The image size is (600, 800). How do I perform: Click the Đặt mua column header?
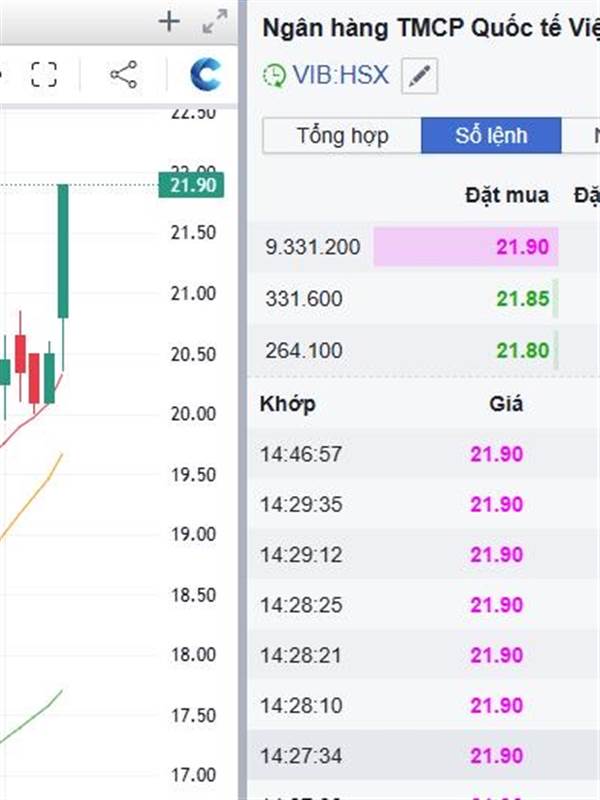507,195
